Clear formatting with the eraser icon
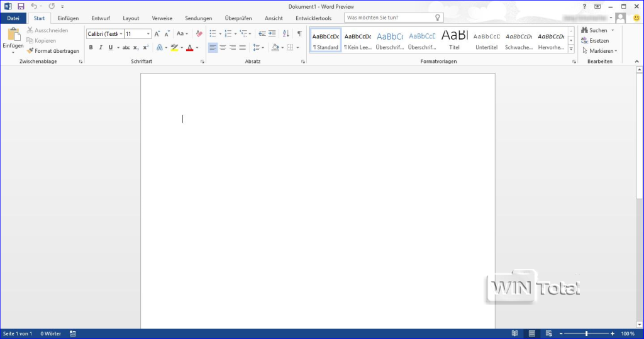 (199, 34)
